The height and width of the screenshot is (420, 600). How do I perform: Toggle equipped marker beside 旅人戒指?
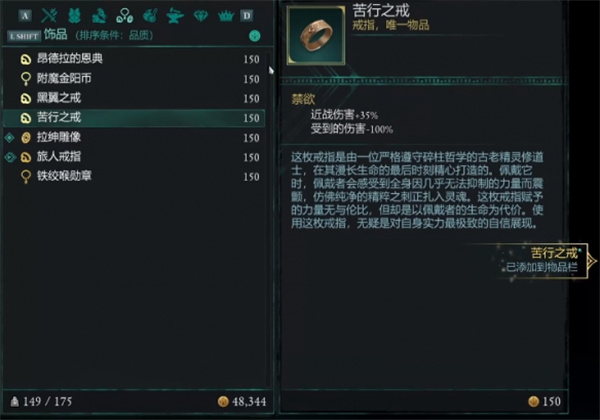(10, 157)
